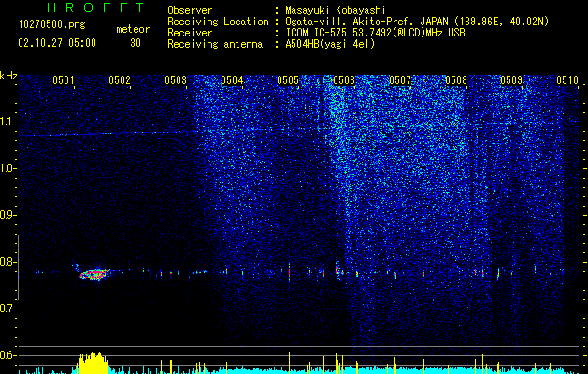Click the 1.0 kHz axis label
The image size is (588, 374).
7,168
